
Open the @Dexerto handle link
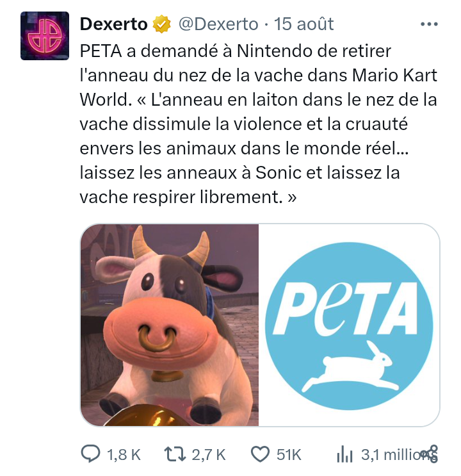pos(218,24)
